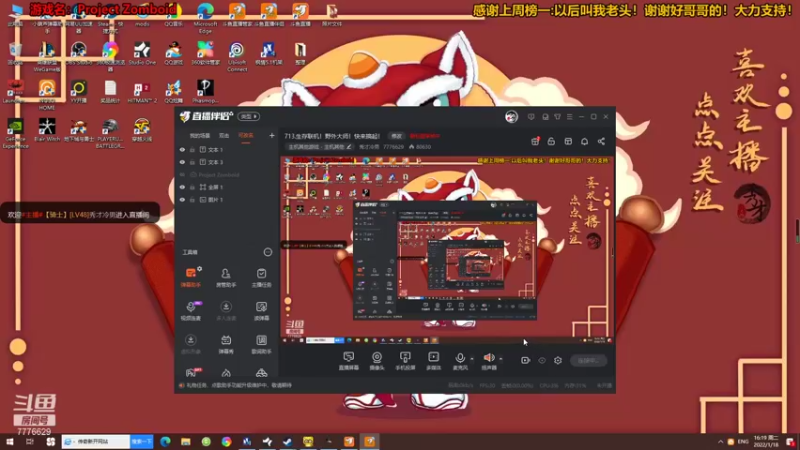Viewport: 800px width, 450px height.
Task: Open the 弹幕秀 tool
Action: click(x=226, y=344)
